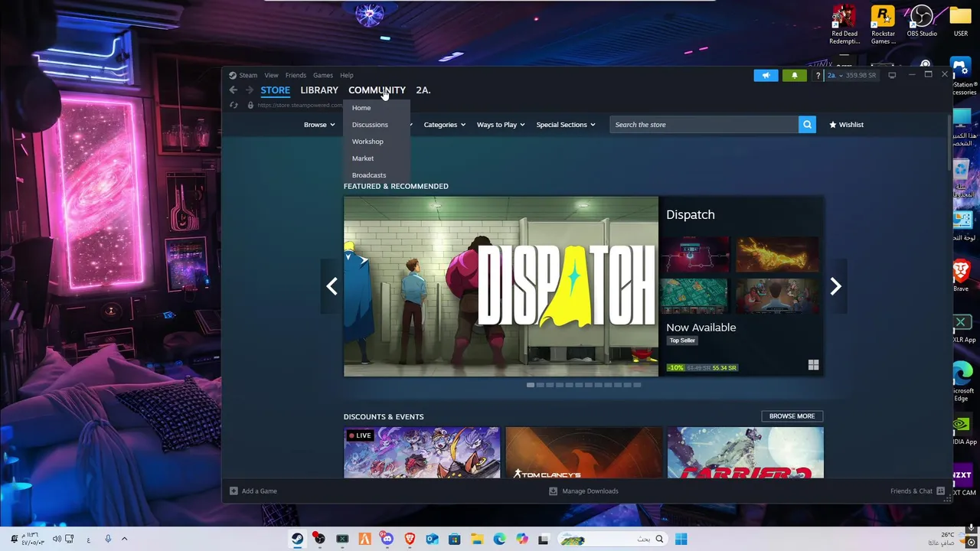Expand the Browse dropdown in the store
Screen dimensions: 980x551
319,125
